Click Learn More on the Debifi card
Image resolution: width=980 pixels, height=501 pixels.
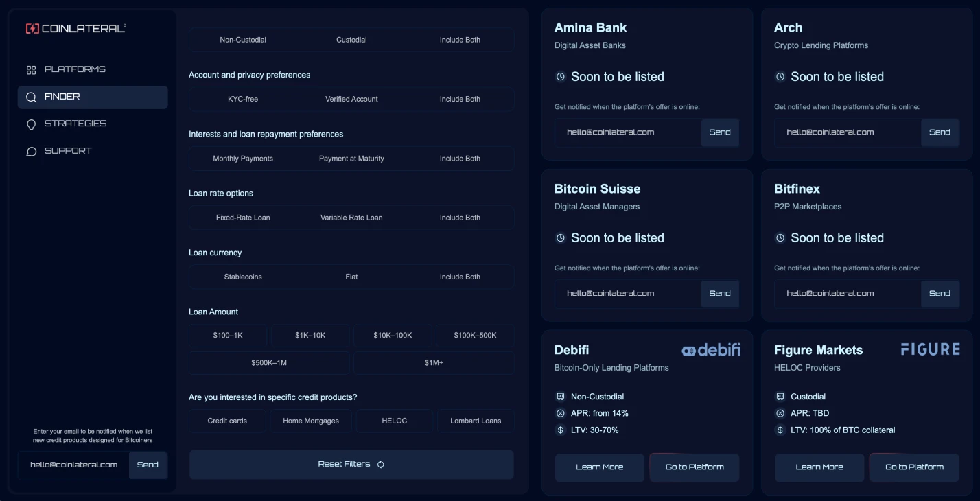600,467
